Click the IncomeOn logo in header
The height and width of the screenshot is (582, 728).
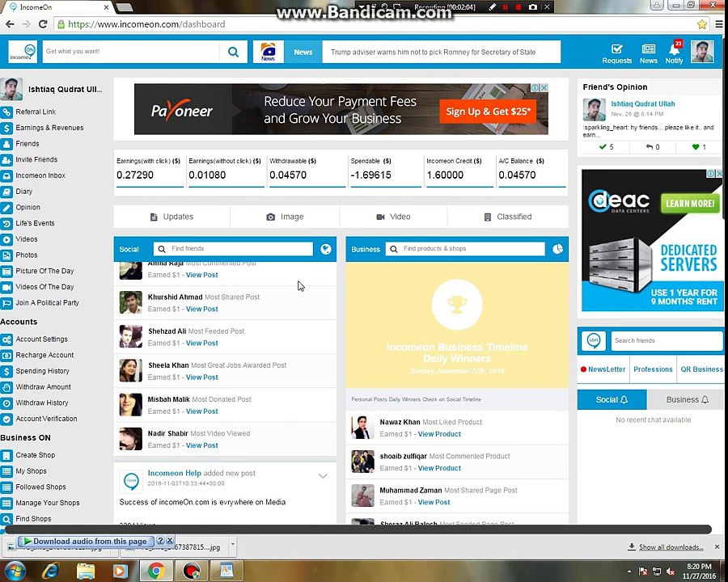click(x=23, y=52)
